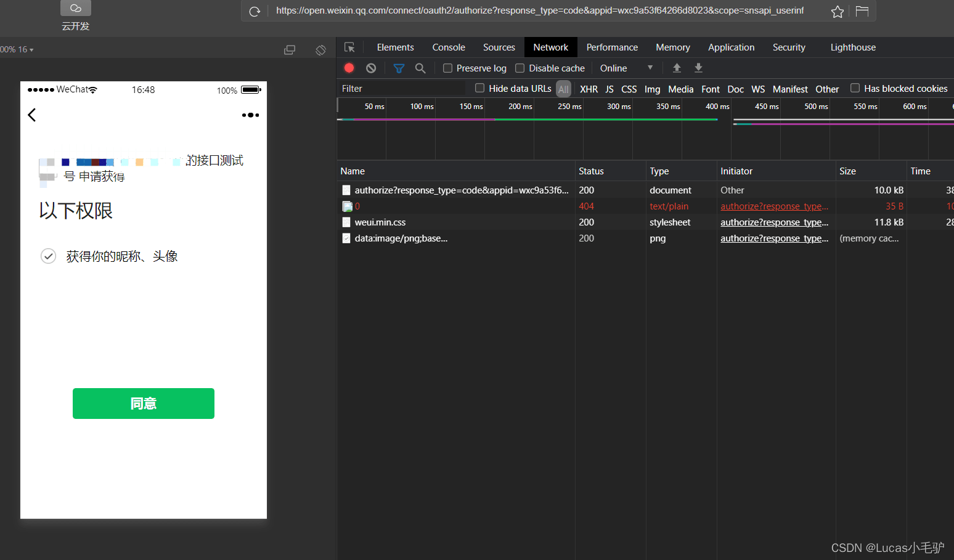Screen dimensions: 954x560
Task: Sort by the Type column header
Action: (681, 171)
